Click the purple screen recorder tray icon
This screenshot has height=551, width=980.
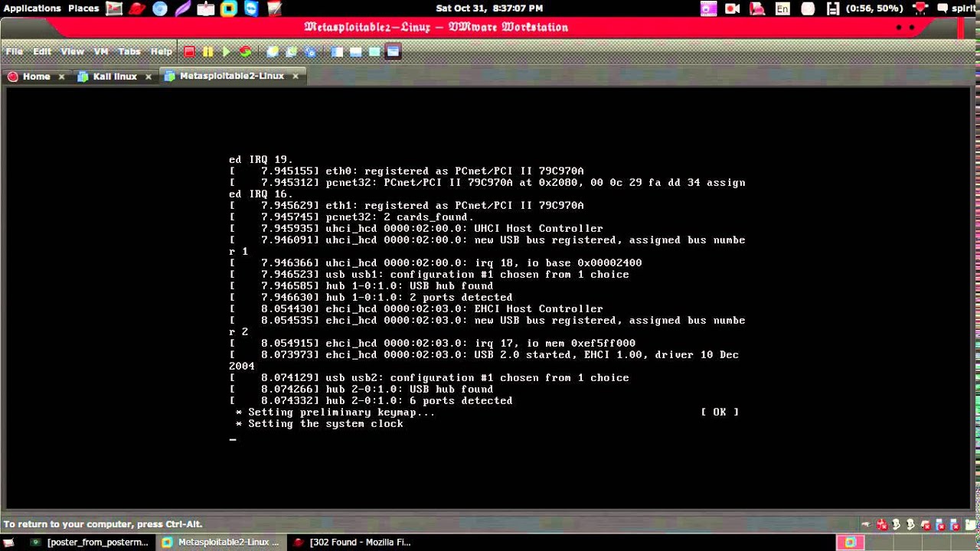point(708,8)
